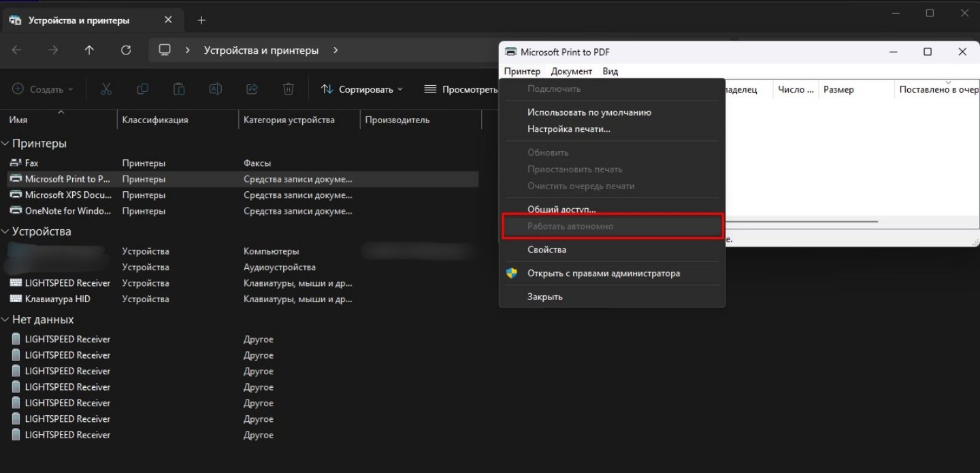The width and height of the screenshot is (980, 473).
Task: Click the Поставлено в очередь column header
Action: tap(937, 89)
